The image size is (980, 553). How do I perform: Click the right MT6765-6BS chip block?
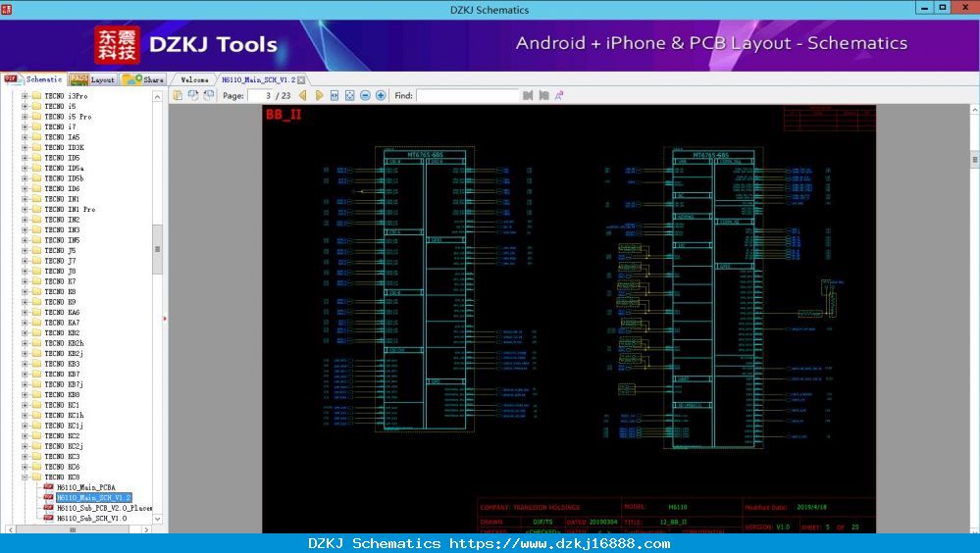coord(713,299)
